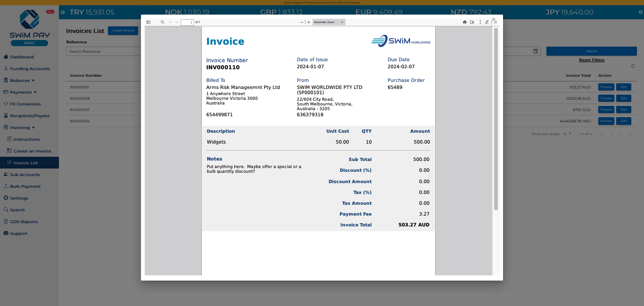
Task: Toggle the PDF viewer sidebar panel icon
Action: coord(148,22)
